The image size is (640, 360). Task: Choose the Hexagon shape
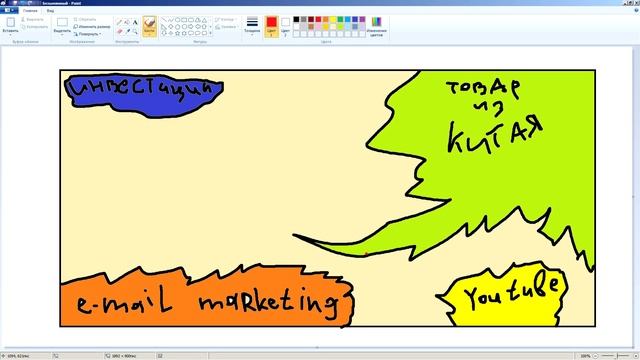coord(184,27)
